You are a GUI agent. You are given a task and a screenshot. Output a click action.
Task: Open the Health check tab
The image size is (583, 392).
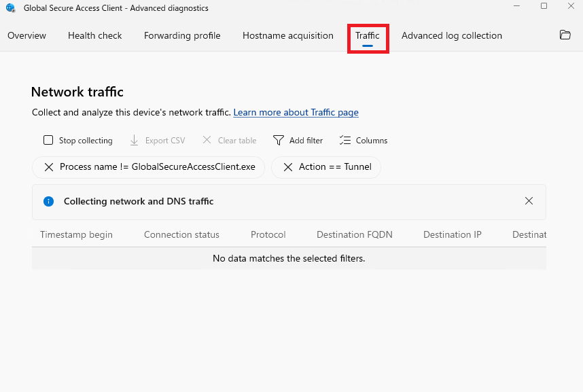tap(95, 36)
